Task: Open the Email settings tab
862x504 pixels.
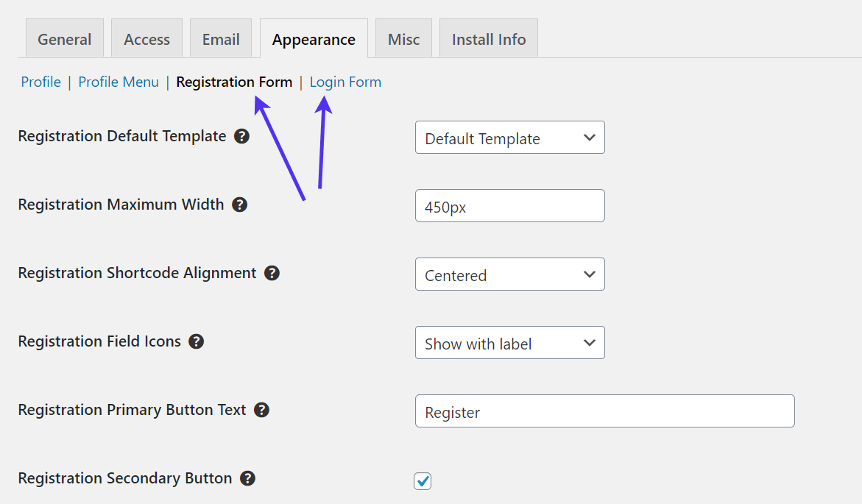Action: 221,38
